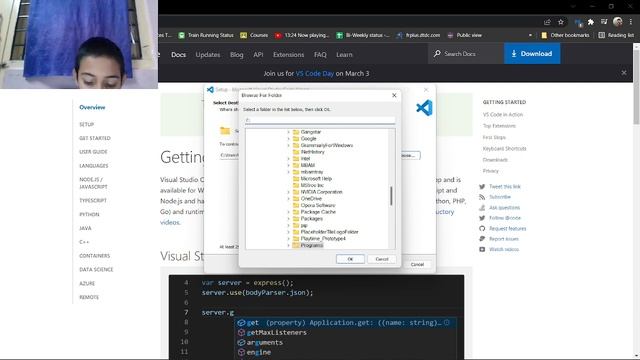Open the Docs tab on VS Code site
The width and height of the screenshot is (640, 360).
point(178,54)
